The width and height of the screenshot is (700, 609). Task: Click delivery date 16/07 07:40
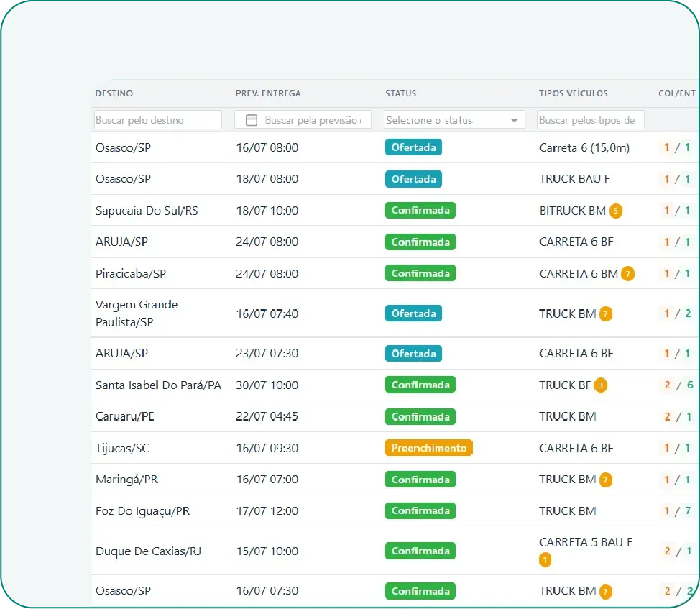[267, 314]
